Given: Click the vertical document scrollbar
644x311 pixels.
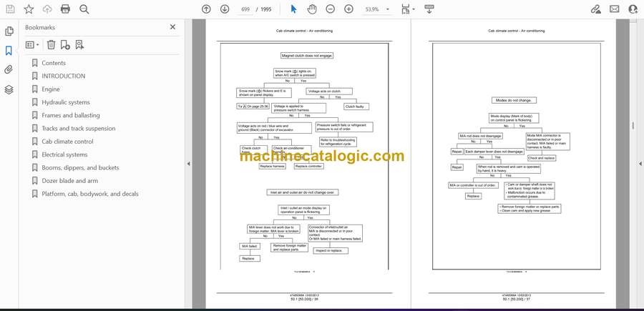Looking at the screenshot, I should pos(633,127).
